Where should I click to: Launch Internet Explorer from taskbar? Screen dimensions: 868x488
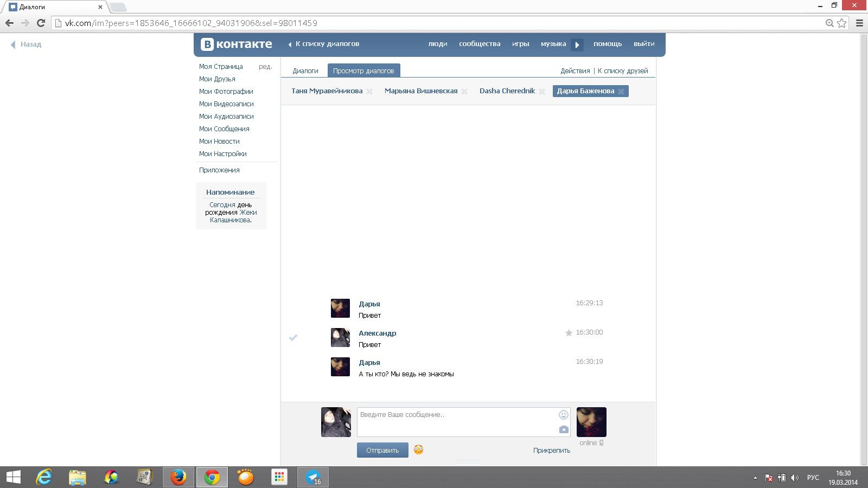44,477
